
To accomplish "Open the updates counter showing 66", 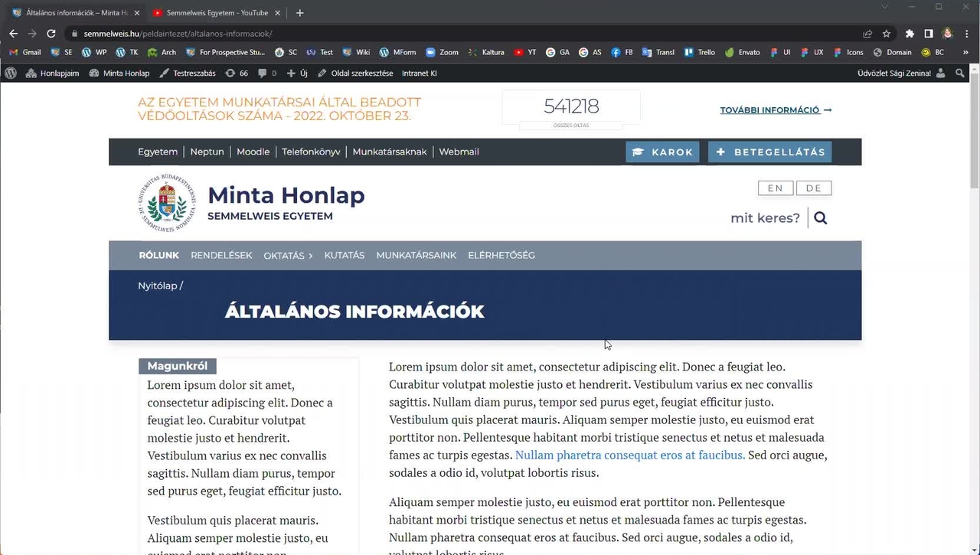I will [x=237, y=73].
